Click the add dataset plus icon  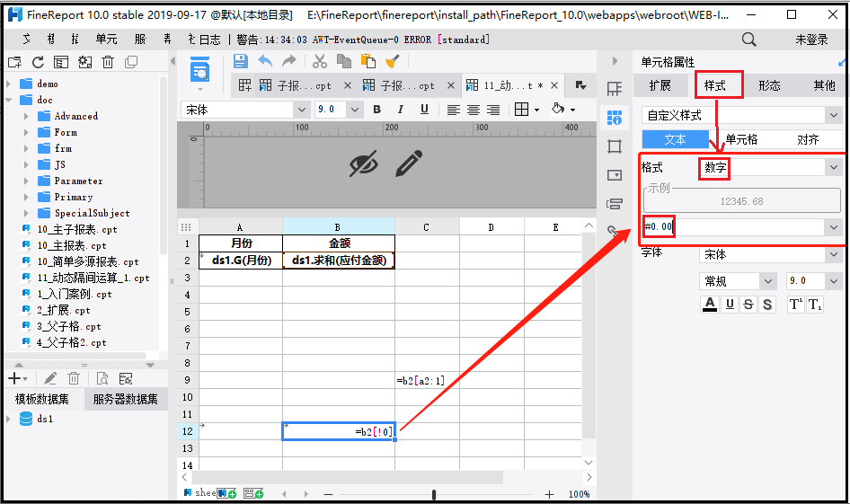(14, 378)
